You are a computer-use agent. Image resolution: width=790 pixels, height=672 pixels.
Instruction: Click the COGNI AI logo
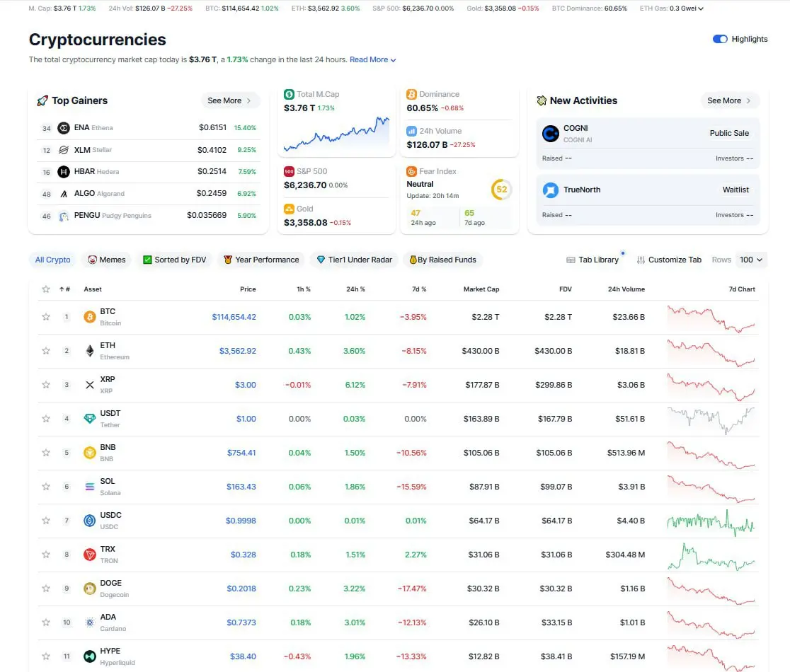point(550,134)
